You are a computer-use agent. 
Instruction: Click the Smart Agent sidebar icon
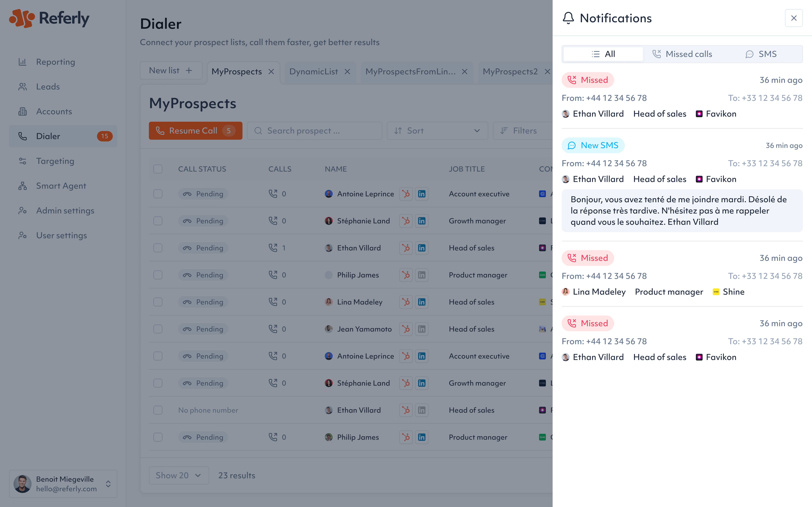(x=22, y=186)
